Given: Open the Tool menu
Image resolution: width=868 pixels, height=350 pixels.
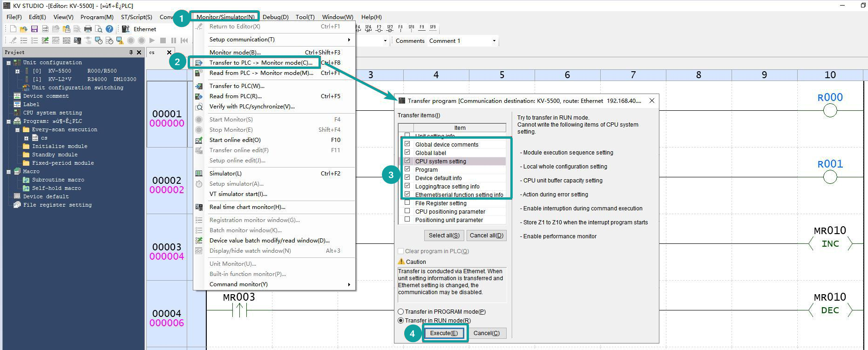Looking at the screenshot, I should [x=305, y=17].
